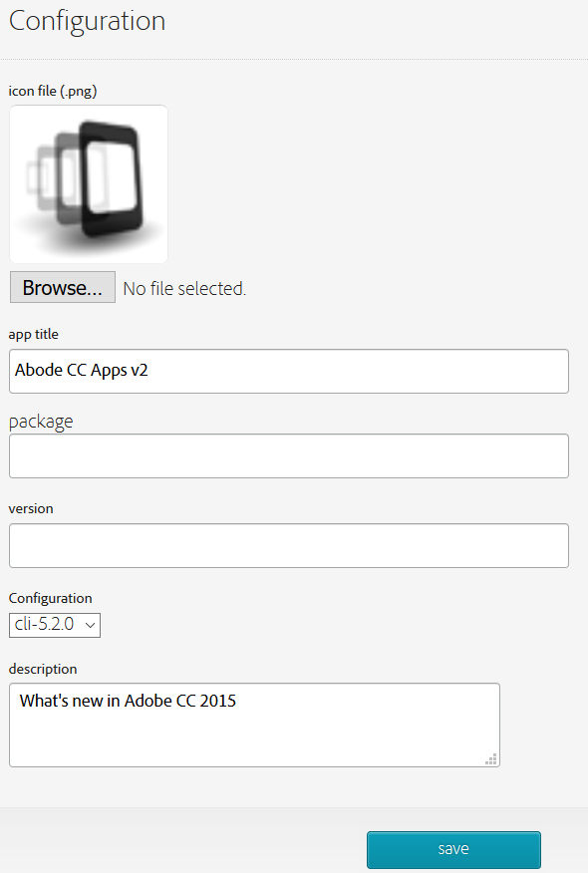Save the configuration with the save button
Screen dimensions: 588x873
[453, 850]
